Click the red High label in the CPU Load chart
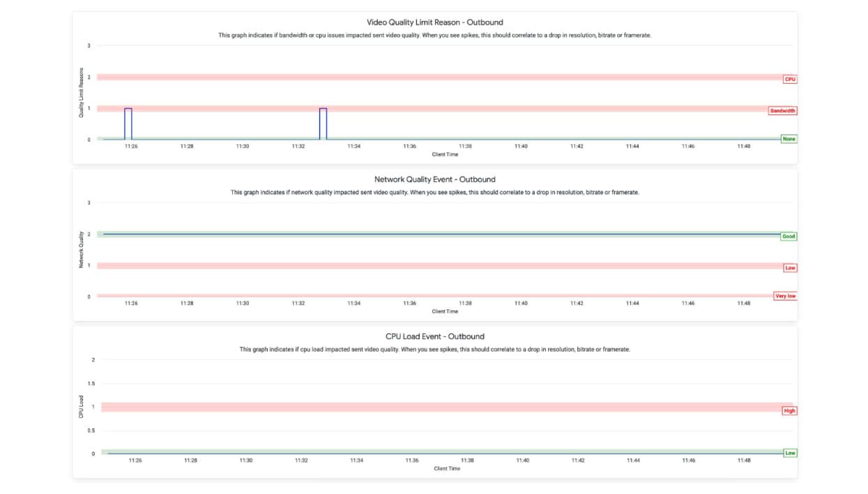The height and width of the screenshot is (494, 868). click(x=789, y=410)
